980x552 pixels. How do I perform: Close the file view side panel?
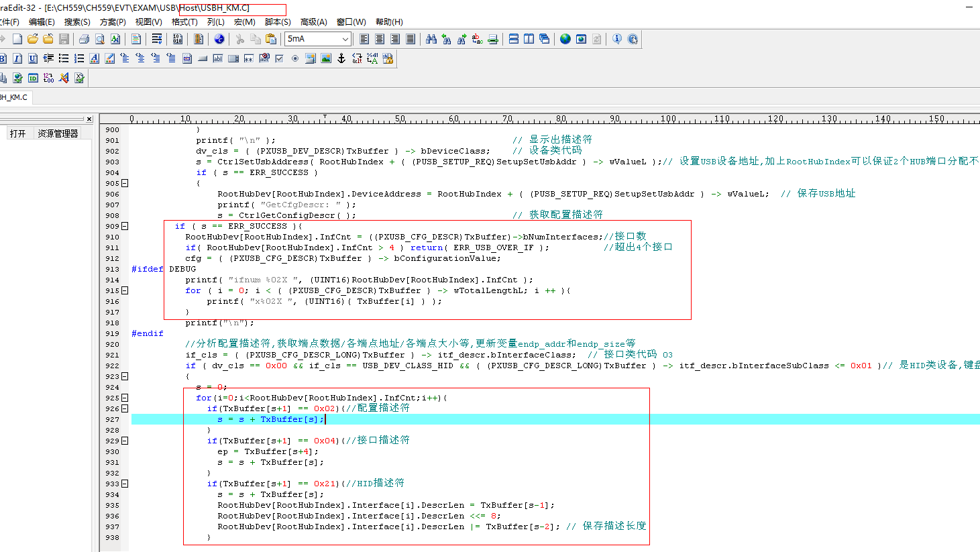pos(89,119)
